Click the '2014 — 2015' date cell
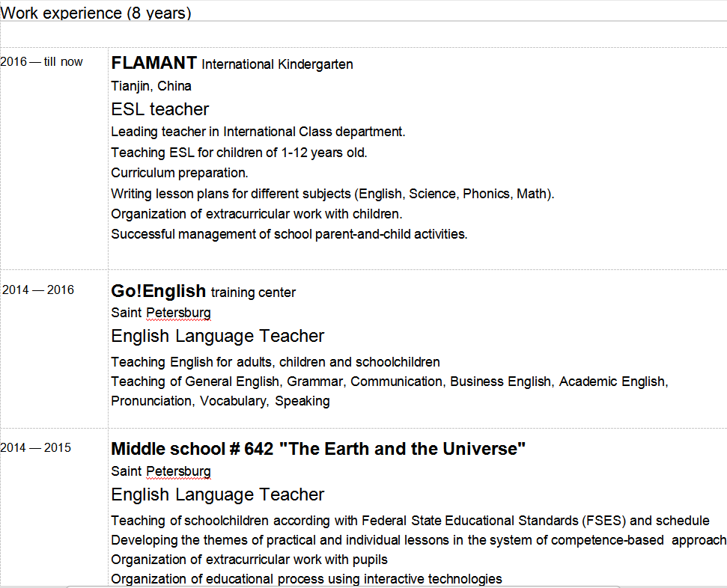 36,448
